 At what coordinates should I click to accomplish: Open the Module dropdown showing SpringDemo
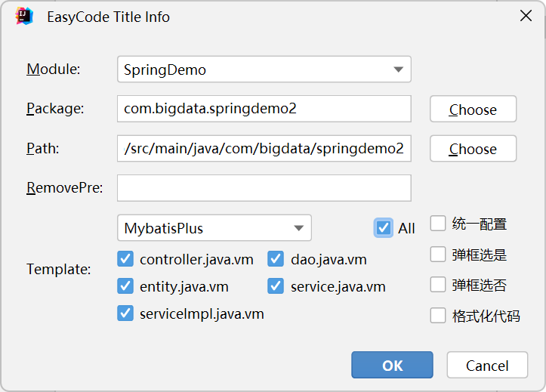click(264, 69)
